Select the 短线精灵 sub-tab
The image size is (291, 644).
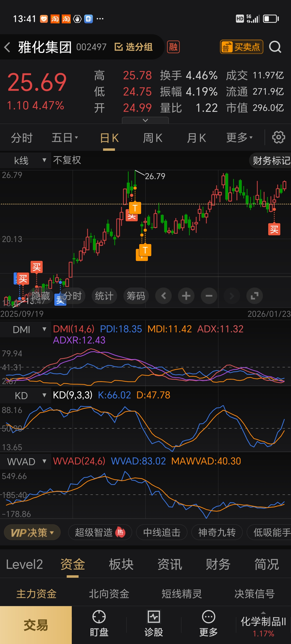(182, 594)
